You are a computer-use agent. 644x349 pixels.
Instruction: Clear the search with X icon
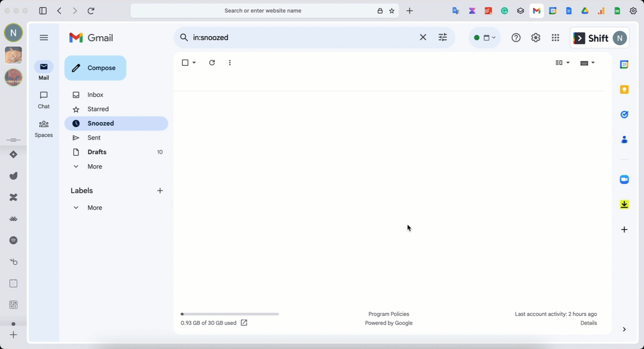423,38
